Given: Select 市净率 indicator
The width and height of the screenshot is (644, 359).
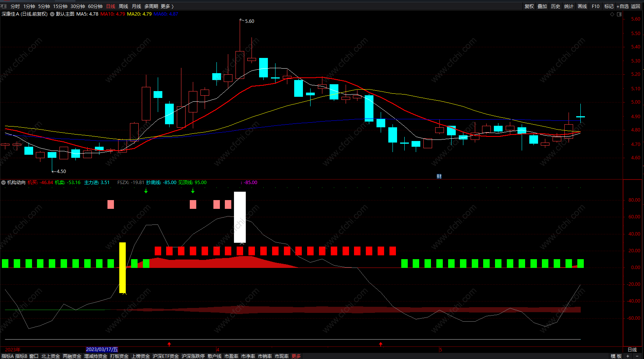Looking at the screenshot, I should coord(248,356).
